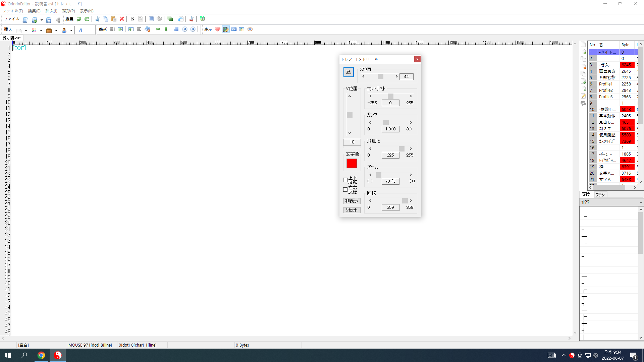
Task: Expand dropdown arrow beside open-file icon
Action: (42, 20)
